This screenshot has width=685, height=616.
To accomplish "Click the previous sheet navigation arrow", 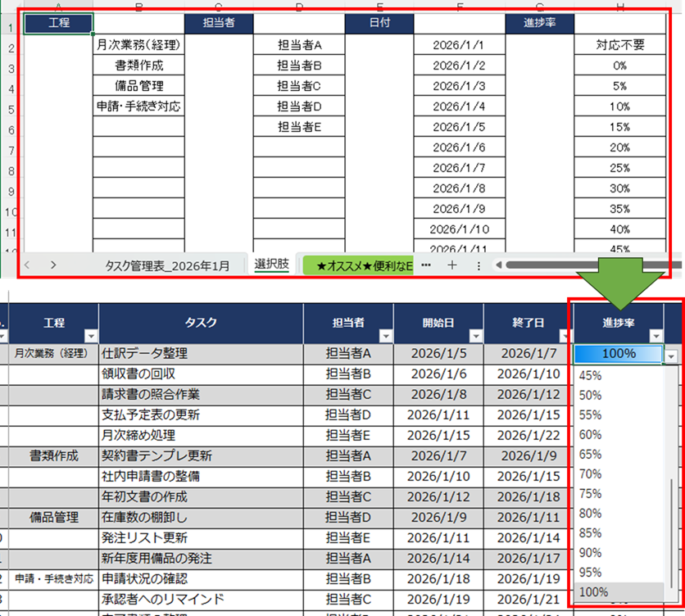I will click(x=28, y=265).
